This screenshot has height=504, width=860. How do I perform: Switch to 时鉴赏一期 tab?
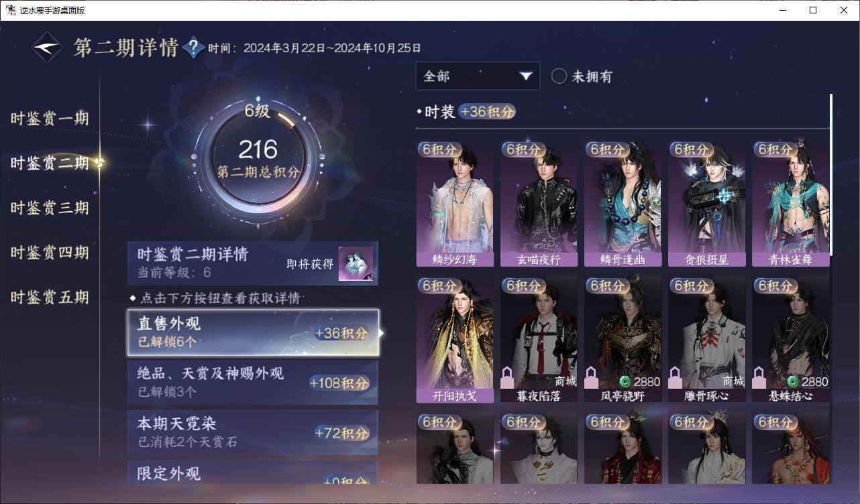[50, 119]
